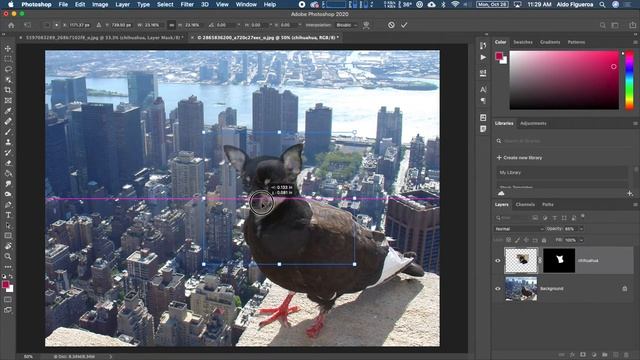Open the Interpolation dropdown

pyautogui.click(x=347, y=25)
